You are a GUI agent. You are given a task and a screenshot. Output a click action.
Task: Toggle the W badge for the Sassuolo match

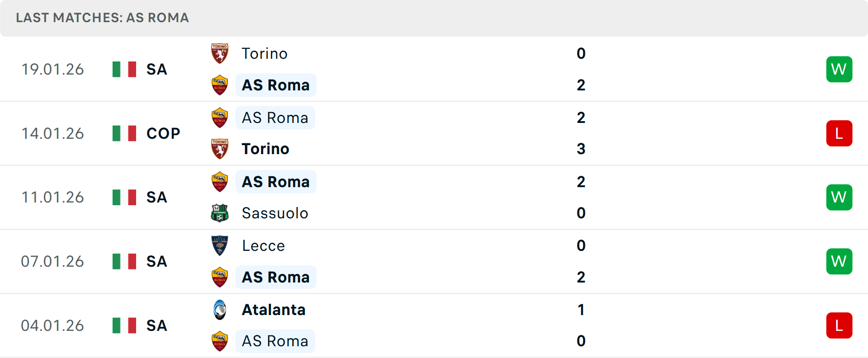[x=839, y=197]
